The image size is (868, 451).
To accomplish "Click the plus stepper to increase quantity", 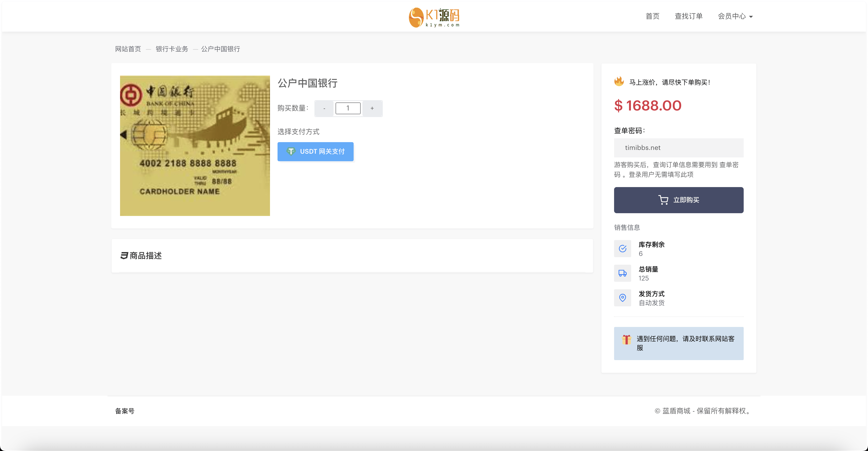I will click(371, 108).
